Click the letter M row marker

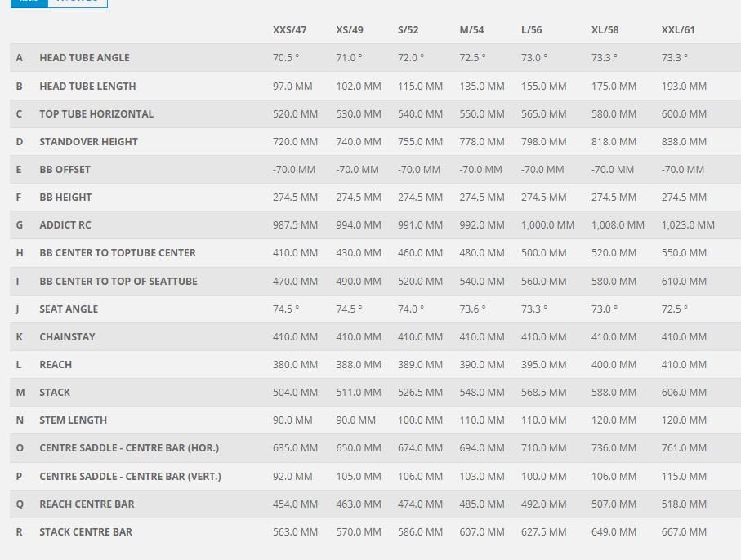(x=20, y=393)
